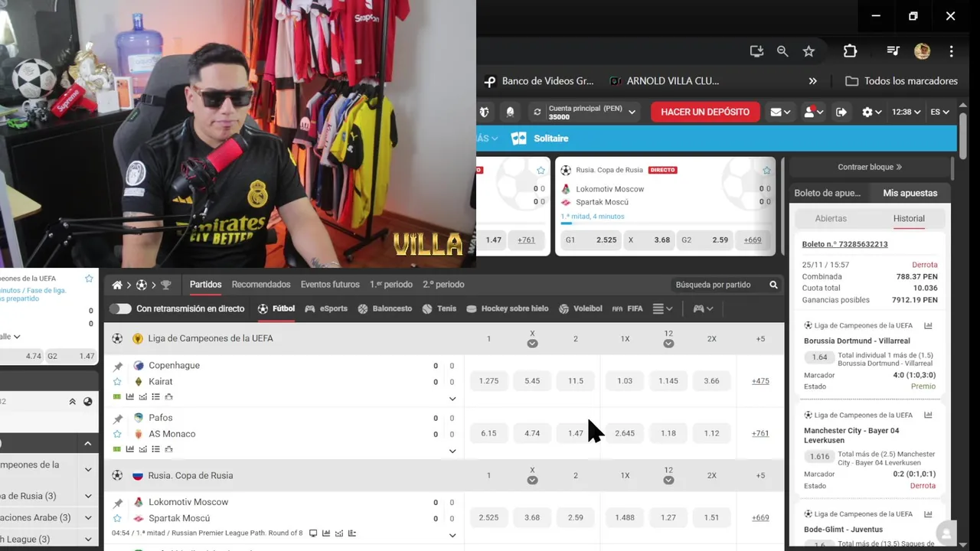Favorite the Lokomotiv Moscow match star
This screenshot has width=980, height=551.
pyautogui.click(x=118, y=518)
